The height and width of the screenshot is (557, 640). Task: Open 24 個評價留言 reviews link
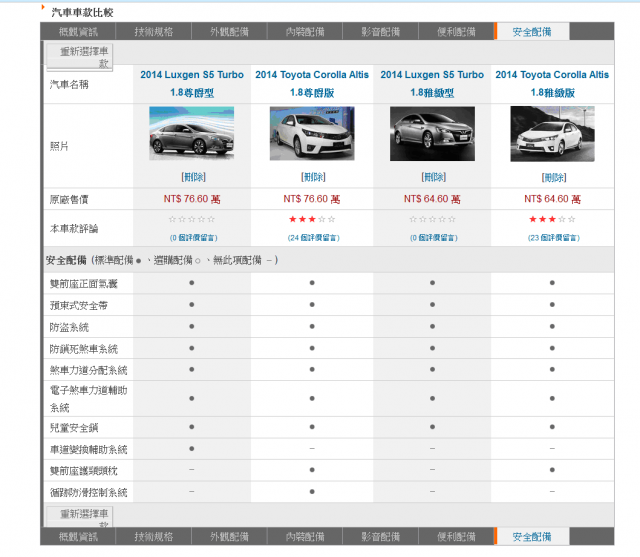click(313, 237)
